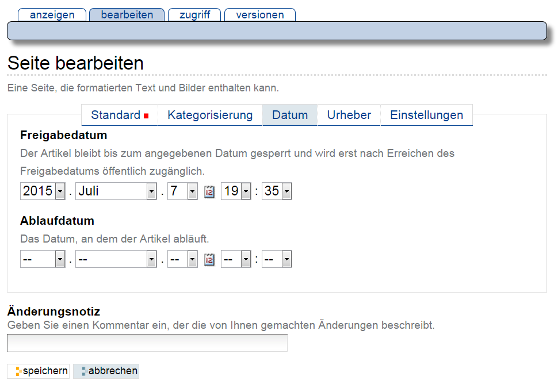Screen dimensions: 558x392
Task: Open calendar picker for Ablaufdatum
Action: 209,259
